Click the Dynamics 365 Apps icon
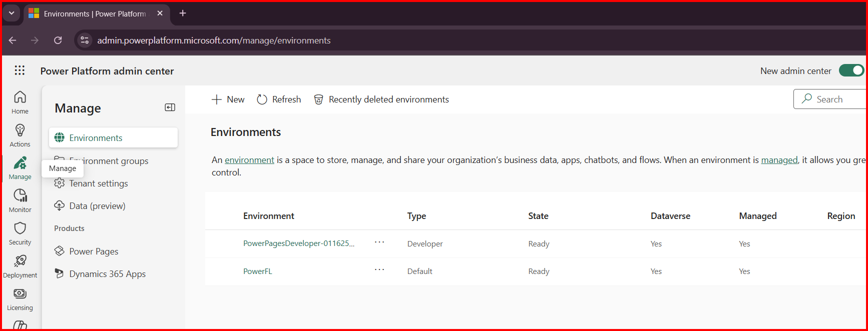The width and height of the screenshot is (868, 331). (x=60, y=273)
